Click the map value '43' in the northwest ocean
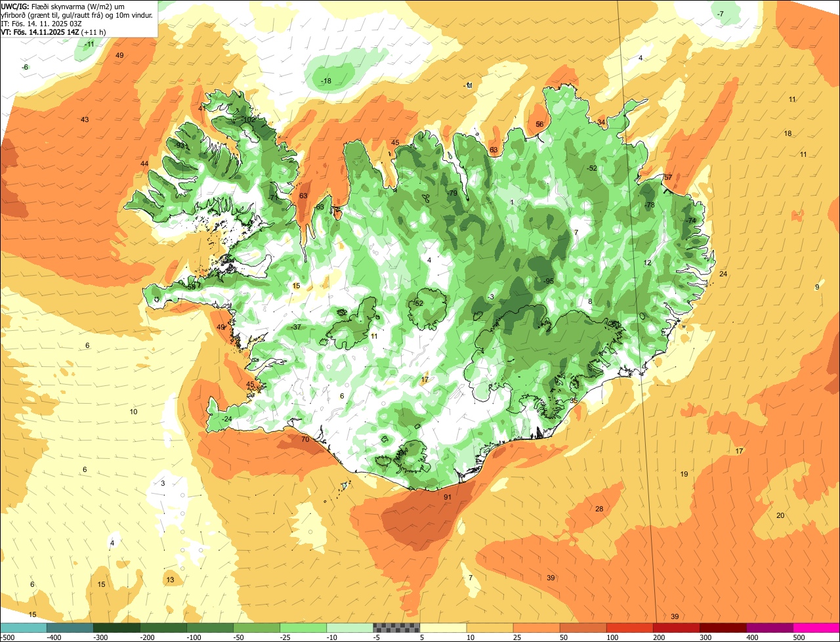 point(85,119)
